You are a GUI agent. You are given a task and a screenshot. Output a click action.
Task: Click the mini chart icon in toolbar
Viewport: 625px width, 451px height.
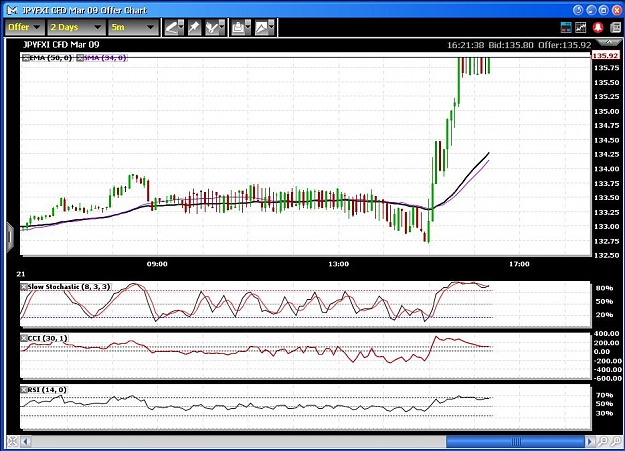click(x=581, y=27)
